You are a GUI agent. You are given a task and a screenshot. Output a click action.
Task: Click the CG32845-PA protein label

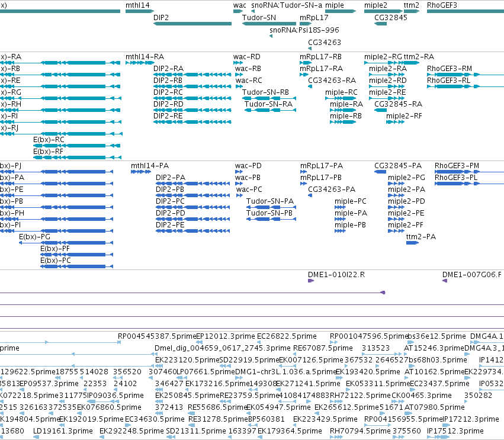tap(398, 166)
